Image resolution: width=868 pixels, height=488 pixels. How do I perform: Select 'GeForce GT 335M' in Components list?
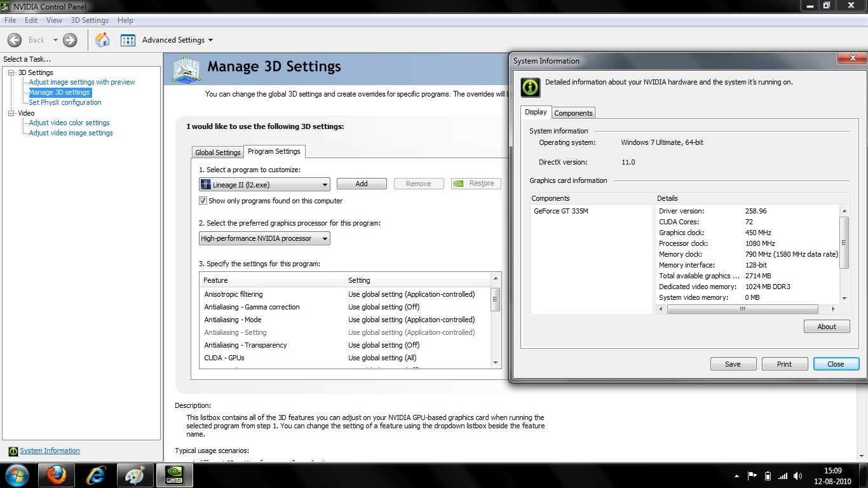[x=561, y=211]
